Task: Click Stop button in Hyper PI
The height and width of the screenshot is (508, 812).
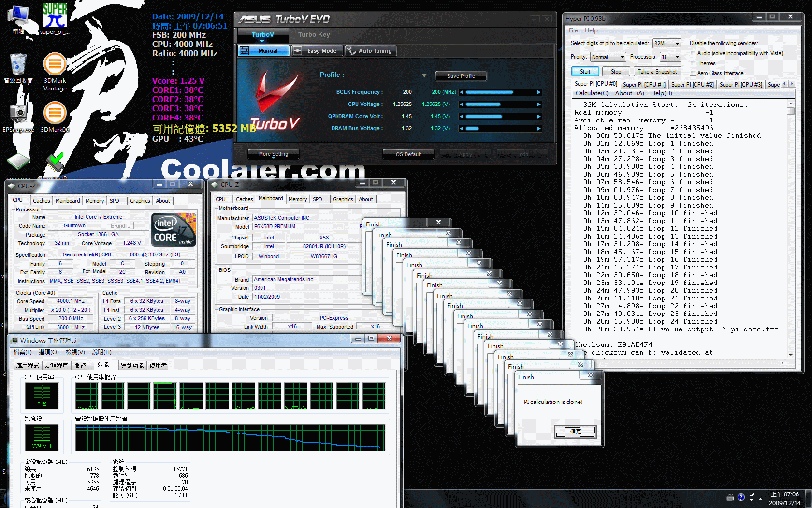Action: pos(616,72)
